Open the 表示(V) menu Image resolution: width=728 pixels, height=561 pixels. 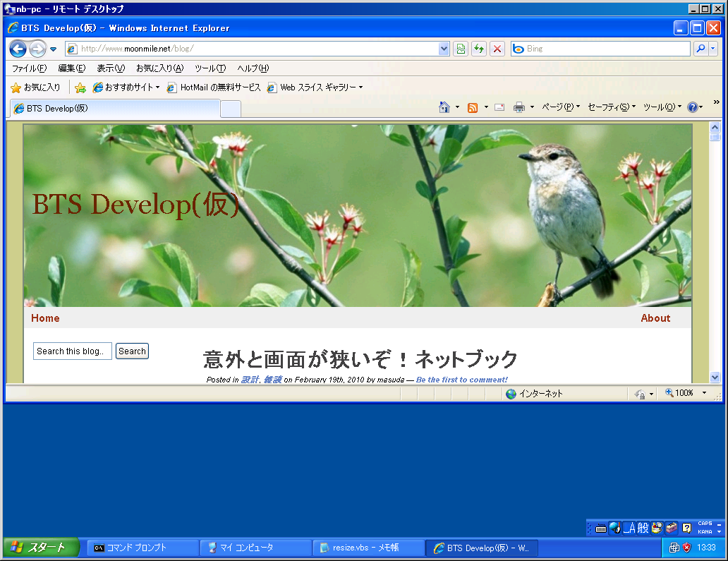click(110, 68)
